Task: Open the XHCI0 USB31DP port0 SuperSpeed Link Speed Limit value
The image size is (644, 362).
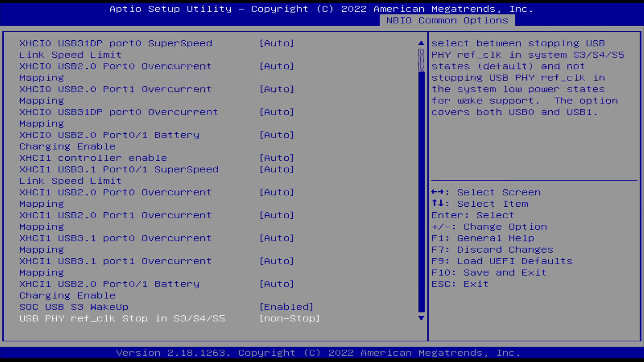Action: 277,43
